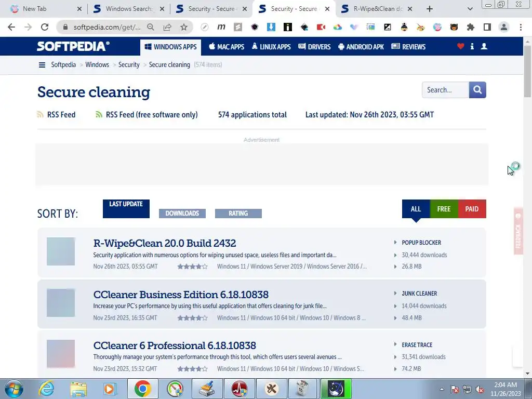Click the Softpedia user account icon
The width and height of the screenshot is (532, 399).
(484, 46)
